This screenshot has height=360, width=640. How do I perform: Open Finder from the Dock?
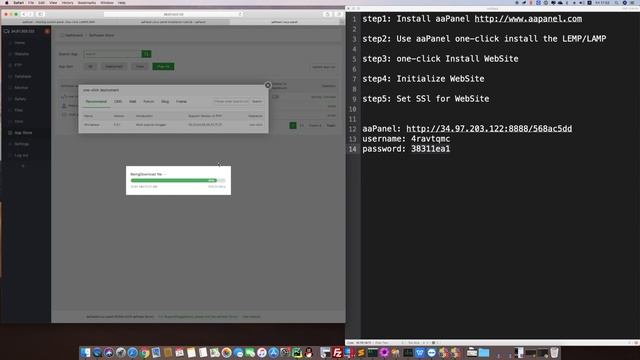(85, 353)
